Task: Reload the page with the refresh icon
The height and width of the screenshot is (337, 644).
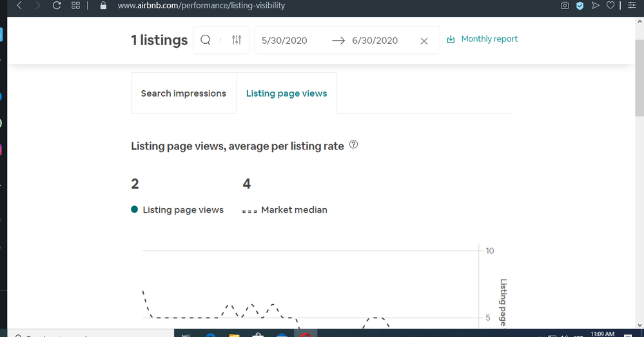Action: click(57, 5)
